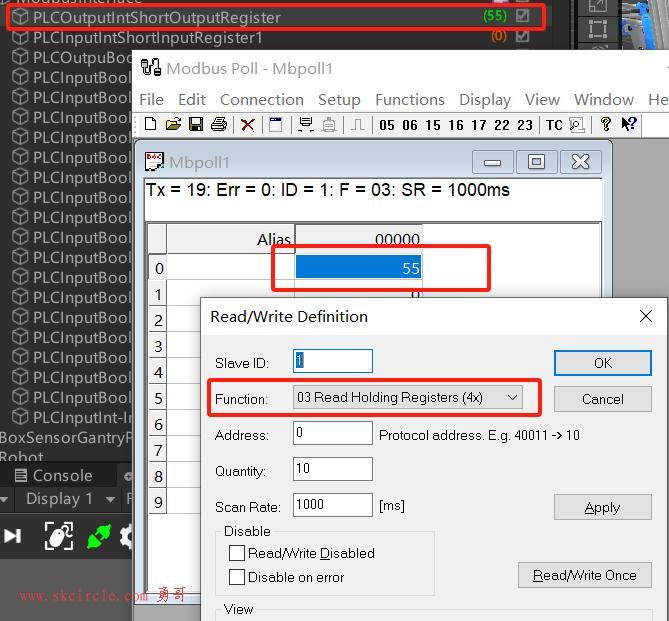Screen dimensions: 669x621
Task: Click the window definition toolbar icon
Action: [x=275, y=125]
